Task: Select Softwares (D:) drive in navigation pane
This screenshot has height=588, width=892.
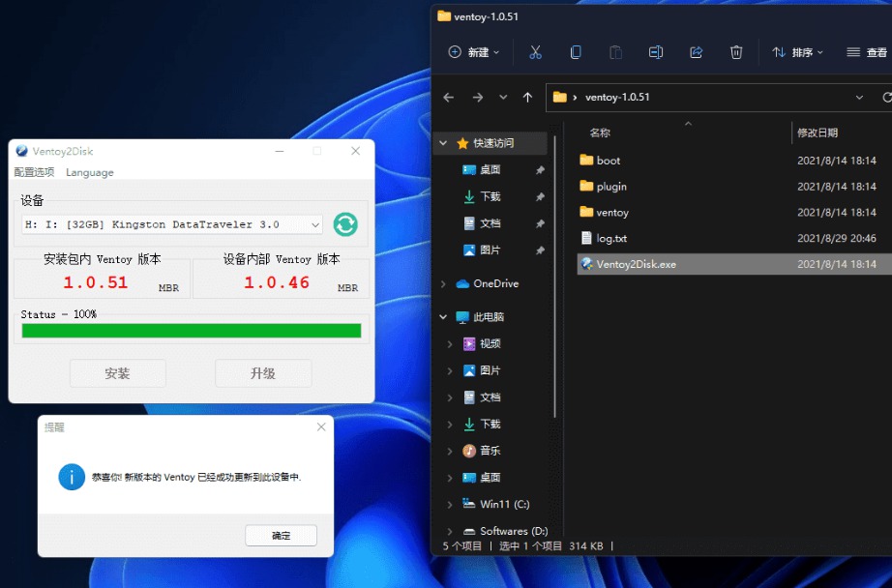Action: [514, 531]
